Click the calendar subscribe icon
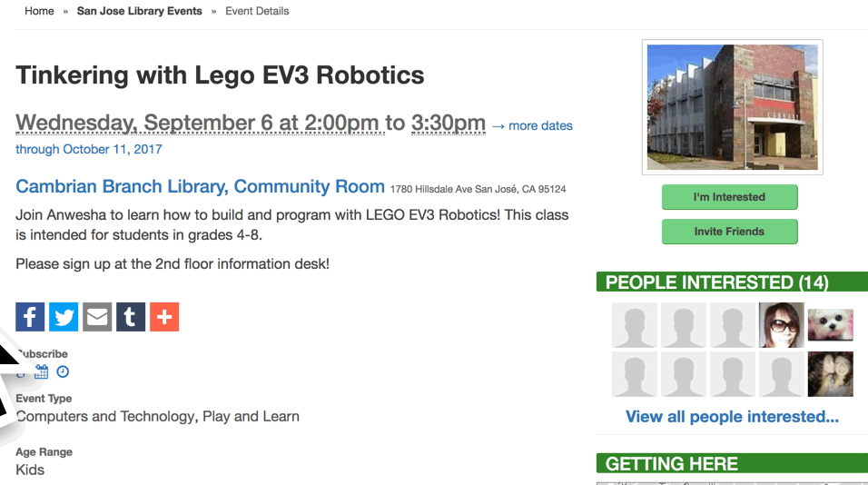 coord(42,371)
